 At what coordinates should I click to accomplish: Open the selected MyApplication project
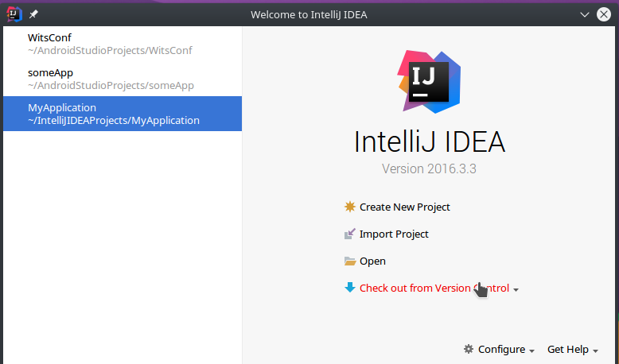coord(123,114)
